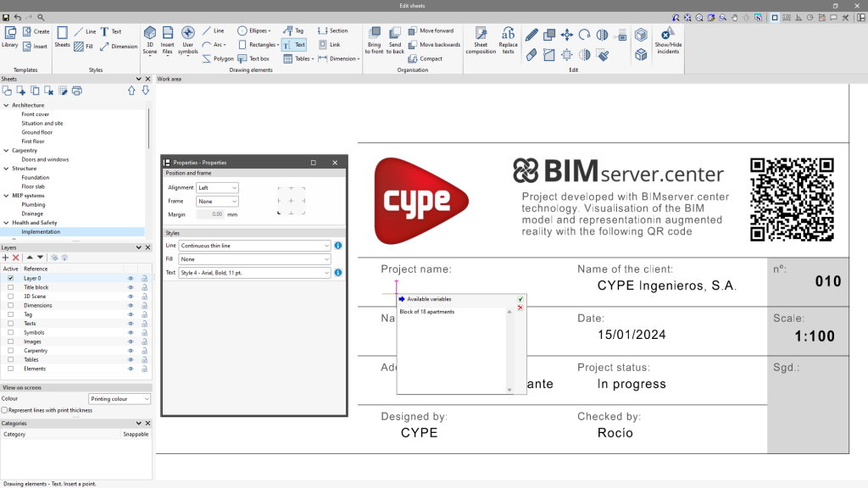Select Front cover in the Sheets tree
This screenshot has height=488, width=868.
pos(37,114)
